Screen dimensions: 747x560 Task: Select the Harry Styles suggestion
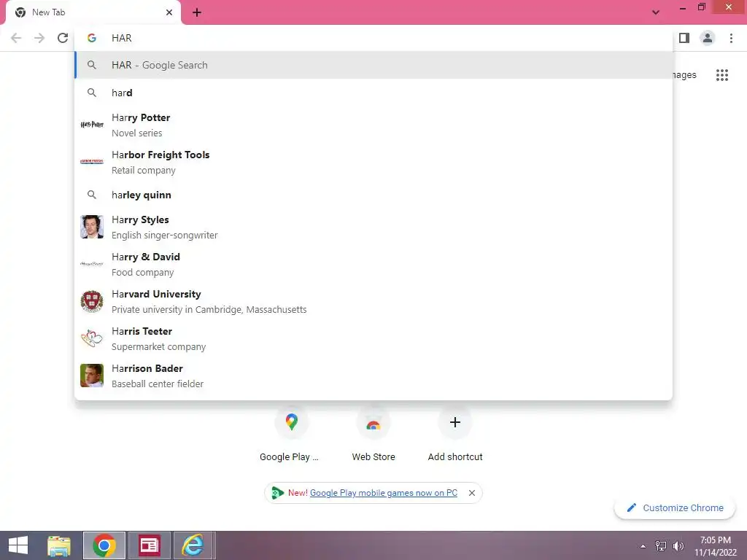[374, 227]
